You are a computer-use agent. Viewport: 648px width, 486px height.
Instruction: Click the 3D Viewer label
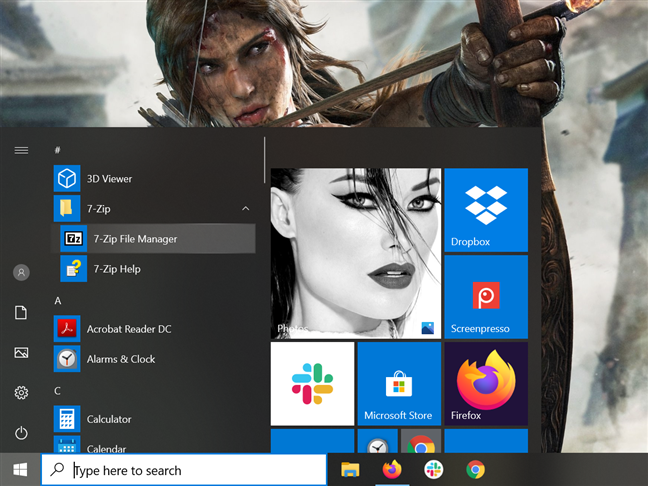(x=110, y=179)
